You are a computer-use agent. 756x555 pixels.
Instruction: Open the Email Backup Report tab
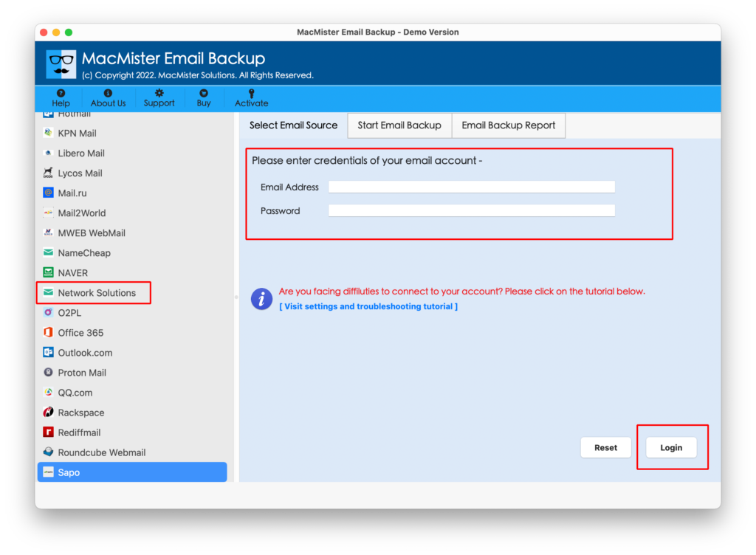tap(508, 125)
